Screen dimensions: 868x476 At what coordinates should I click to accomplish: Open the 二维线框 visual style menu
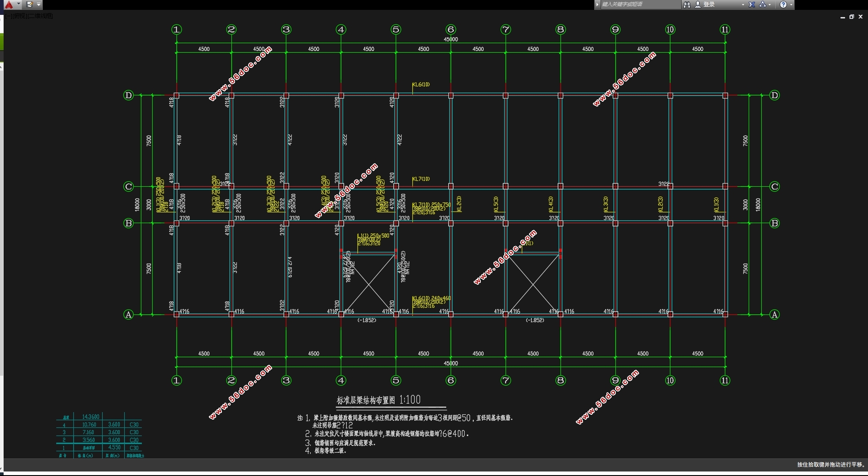(x=40, y=16)
